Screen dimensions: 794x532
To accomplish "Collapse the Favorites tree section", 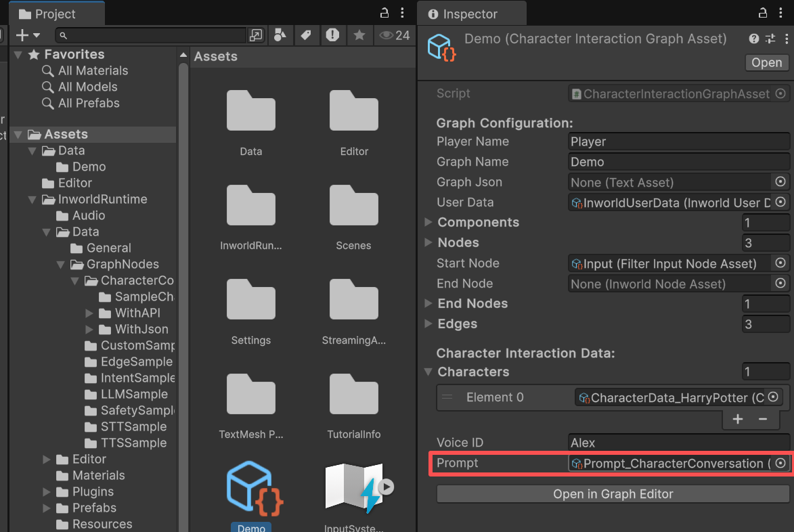I will click(x=18, y=54).
